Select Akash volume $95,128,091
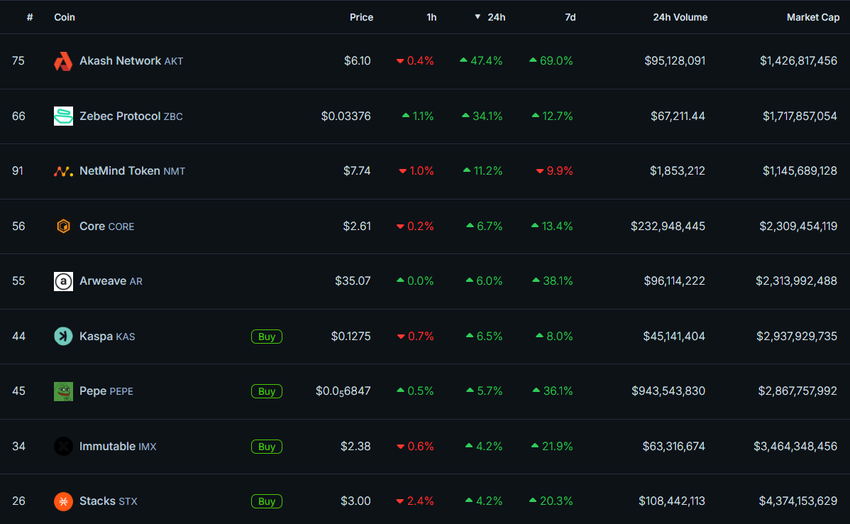850x524 pixels. pos(675,61)
